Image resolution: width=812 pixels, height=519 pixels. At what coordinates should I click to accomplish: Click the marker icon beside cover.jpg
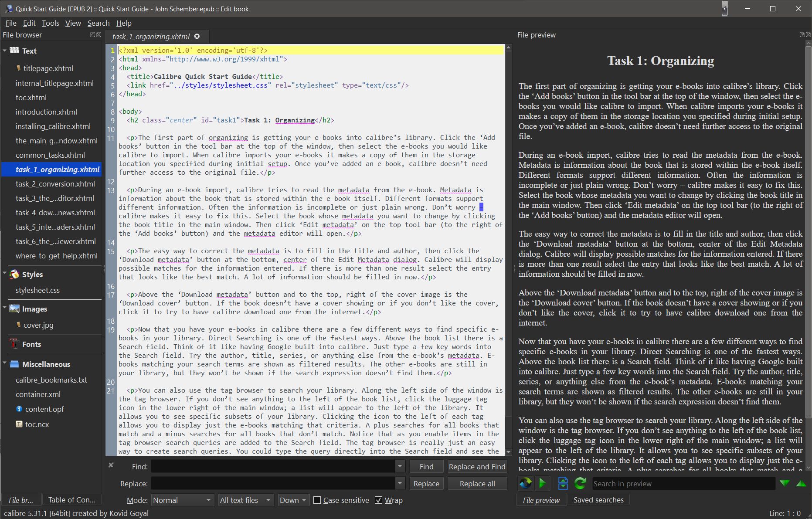tap(18, 325)
